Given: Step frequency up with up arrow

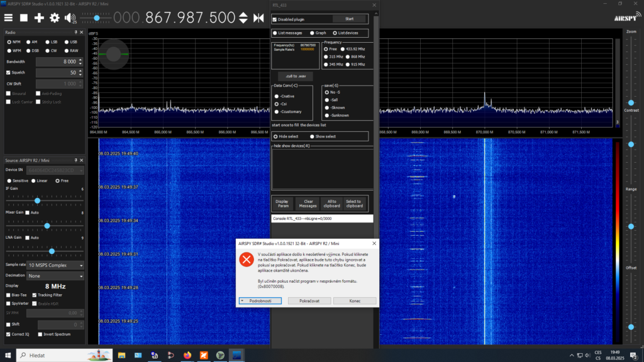Looking at the screenshot, I should 243,14.
